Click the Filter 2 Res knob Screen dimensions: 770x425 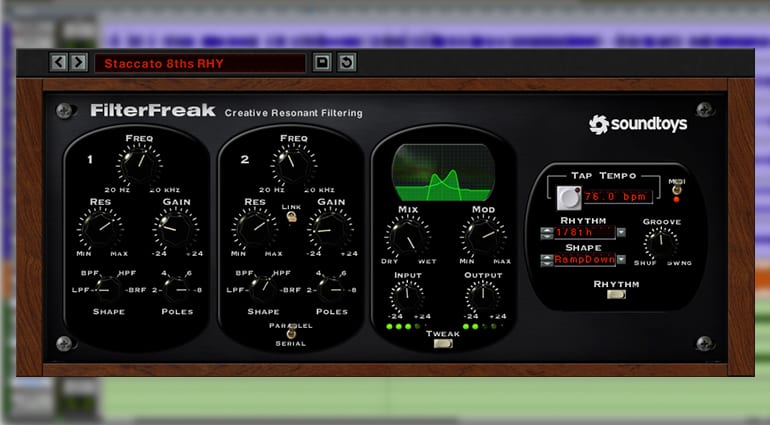[255, 229]
